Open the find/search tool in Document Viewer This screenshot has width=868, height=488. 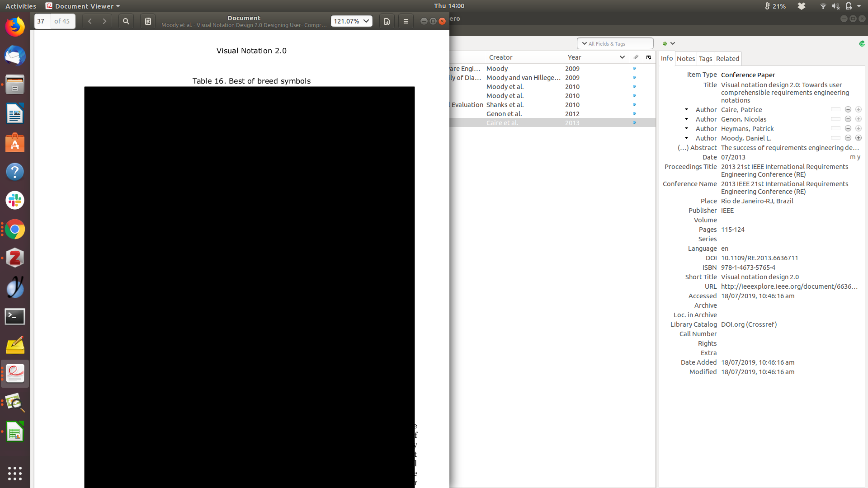point(126,21)
